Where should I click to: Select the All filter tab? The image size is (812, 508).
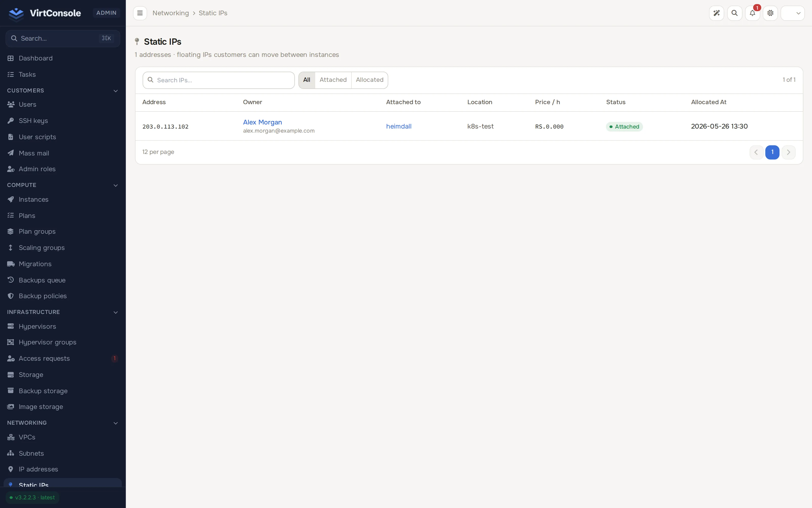coord(307,80)
